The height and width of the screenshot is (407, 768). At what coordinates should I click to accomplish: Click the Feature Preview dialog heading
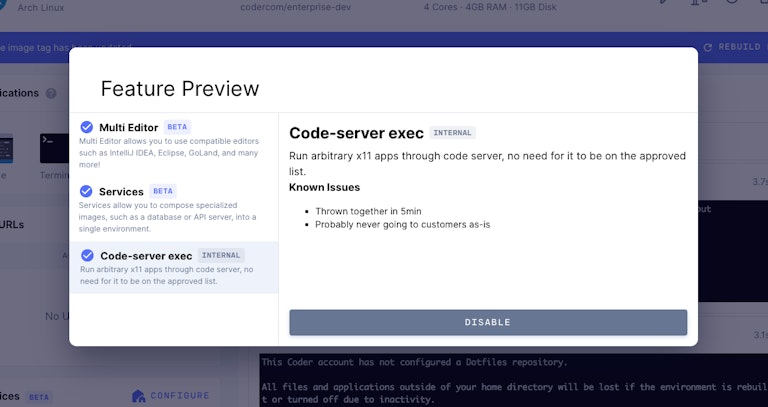(180, 88)
